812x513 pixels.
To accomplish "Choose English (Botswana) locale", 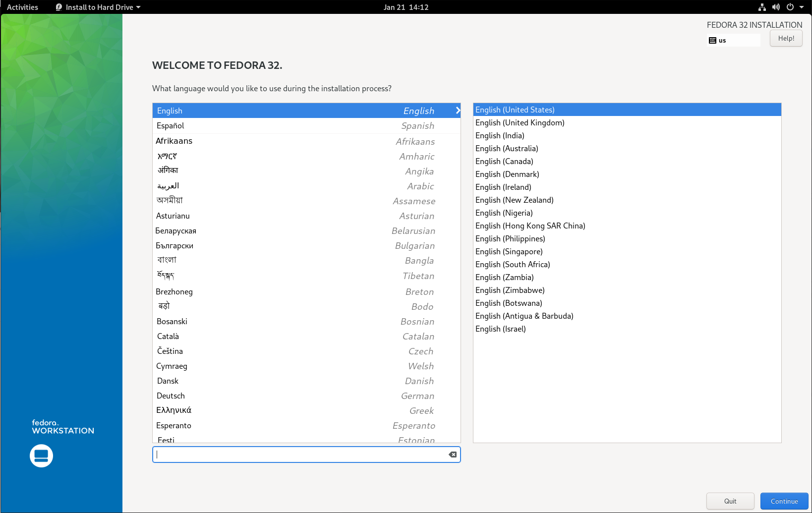I will coord(627,303).
